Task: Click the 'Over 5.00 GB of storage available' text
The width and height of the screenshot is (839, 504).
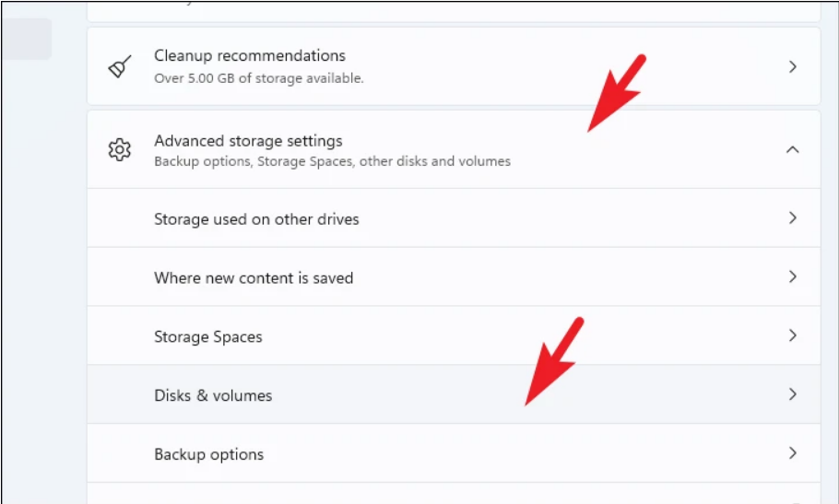Action: click(258, 78)
